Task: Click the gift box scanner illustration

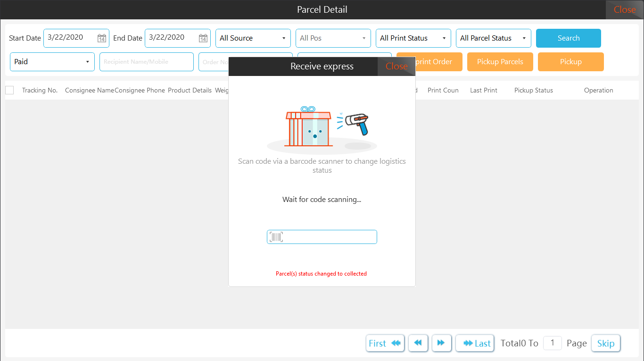Action: pyautogui.click(x=322, y=128)
